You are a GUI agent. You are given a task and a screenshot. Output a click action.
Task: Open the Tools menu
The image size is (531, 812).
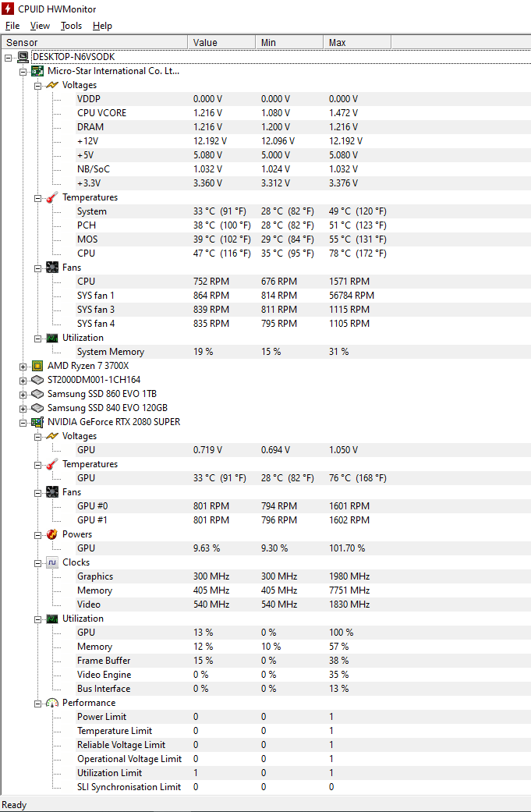click(x=72, y=26)
